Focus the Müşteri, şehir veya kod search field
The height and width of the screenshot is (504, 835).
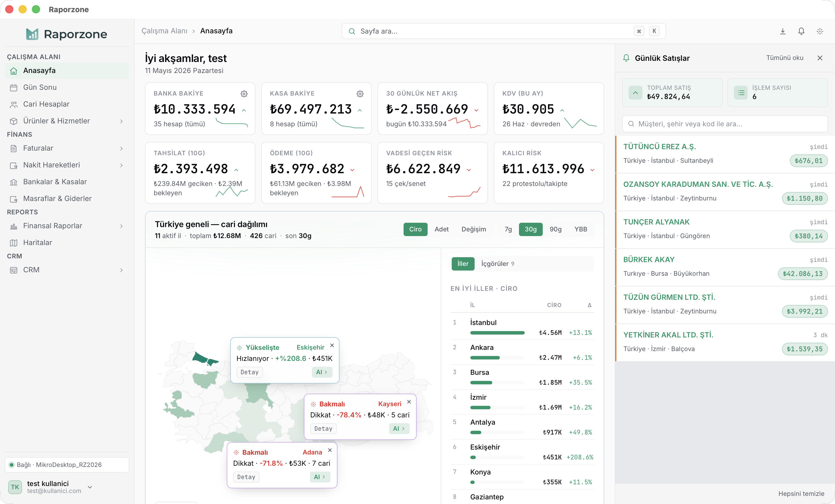[725, 124]
